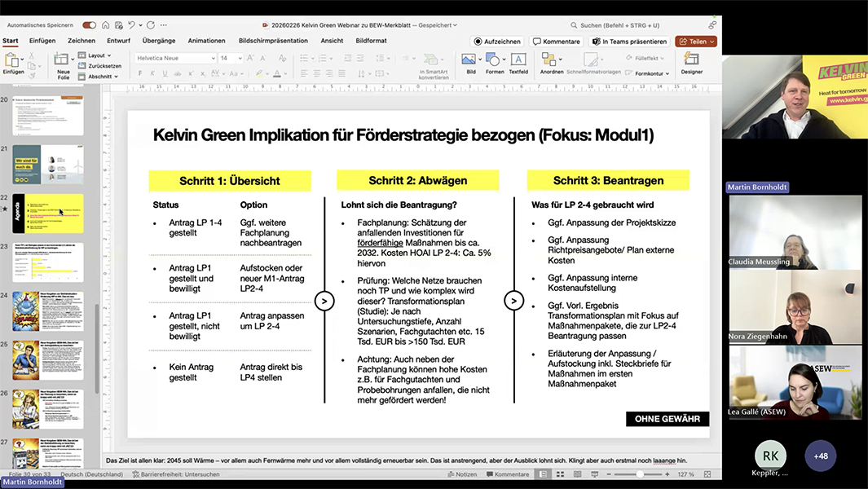Switch to Bildschirmpräsentation tab
The height and width of the screenshot is (489, 868).
273,41
